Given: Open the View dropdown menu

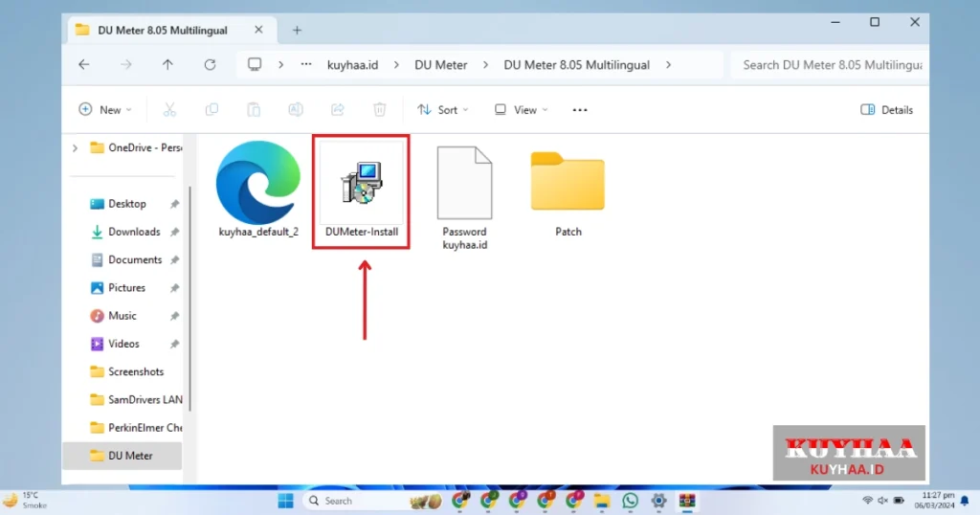Looking at the screenshot, I should [x=522, y=109].
